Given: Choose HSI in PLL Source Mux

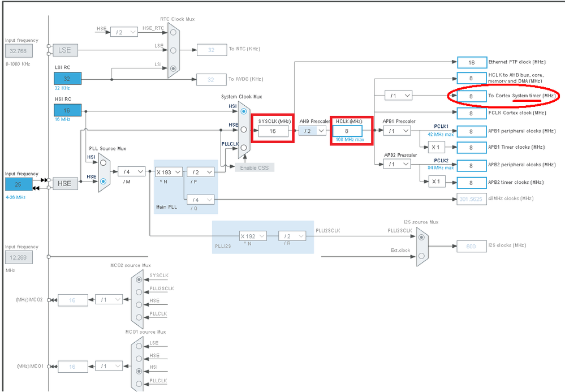Looking at the screenshot, I should (103, 163).
